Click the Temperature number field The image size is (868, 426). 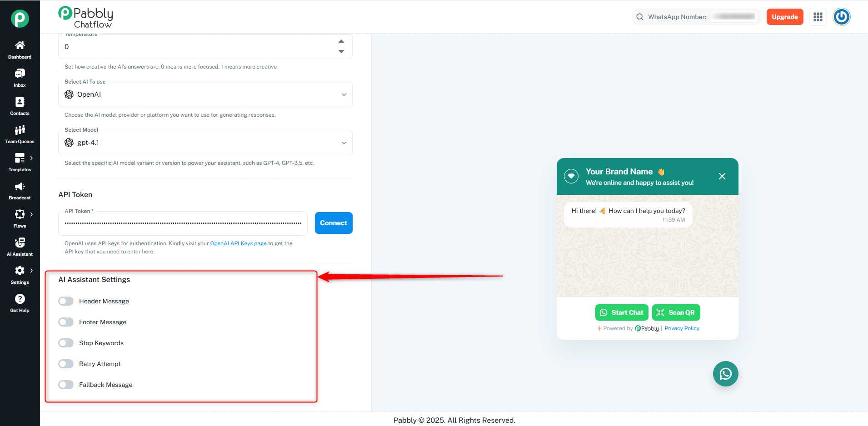205,46
